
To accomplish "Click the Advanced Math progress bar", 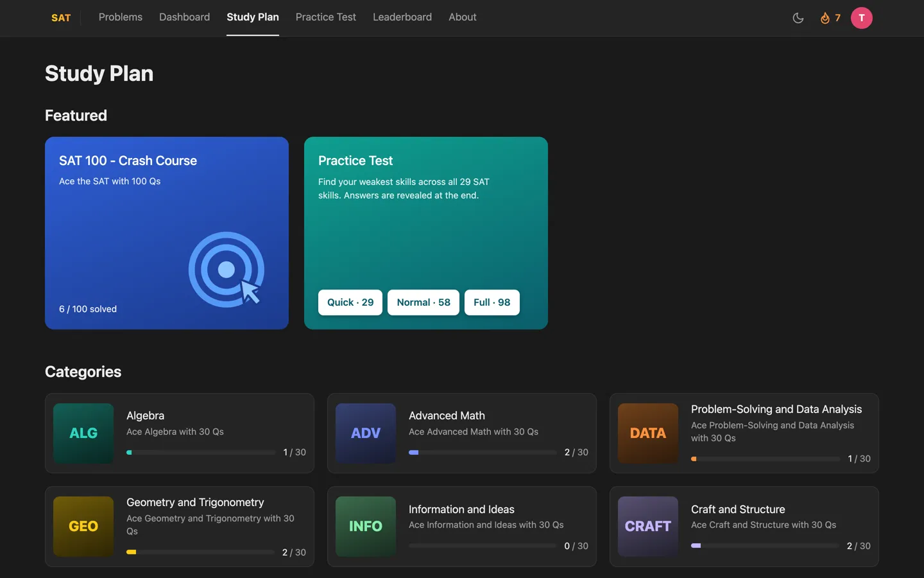I will point(483,452).
